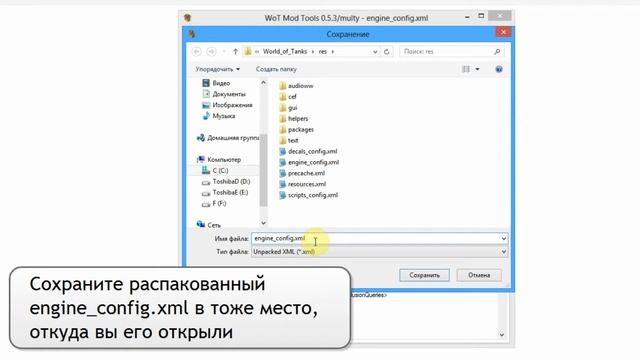The height and width of the screenshot is (360, 640).
Task: Select the packages folder
Action: (x=297, y=129)
